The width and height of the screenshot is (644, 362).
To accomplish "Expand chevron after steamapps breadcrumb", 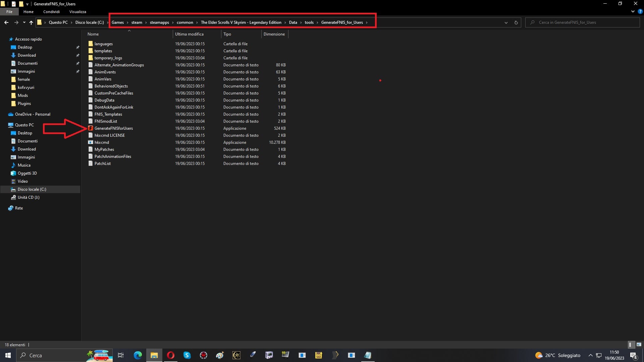I will tap(173, 22).
